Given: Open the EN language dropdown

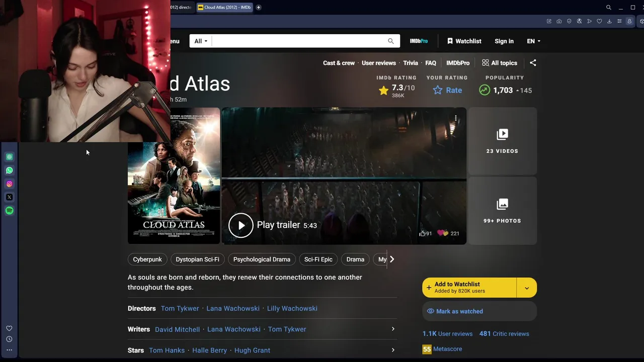Looking at the screenshot, I should 534,41.
